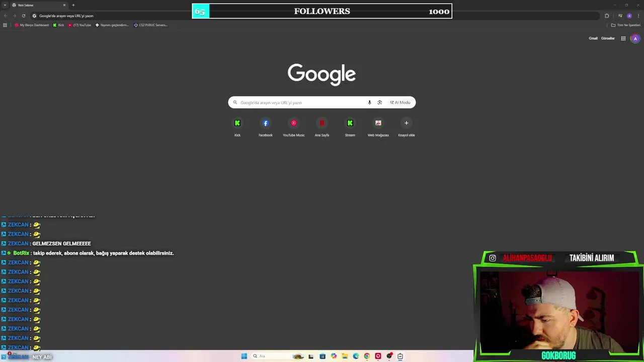Reload the current page
The image size is (644, 362).
23,16
